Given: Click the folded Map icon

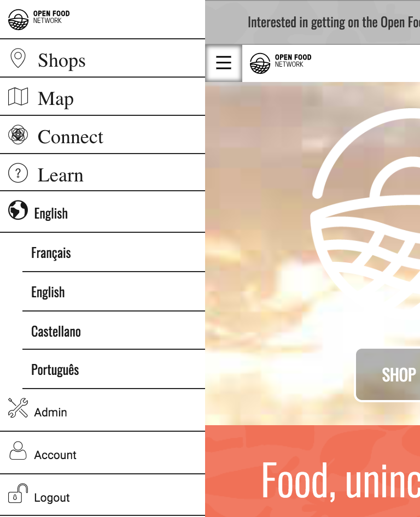Looking at the screenshot, I should [x=18, y=97].
